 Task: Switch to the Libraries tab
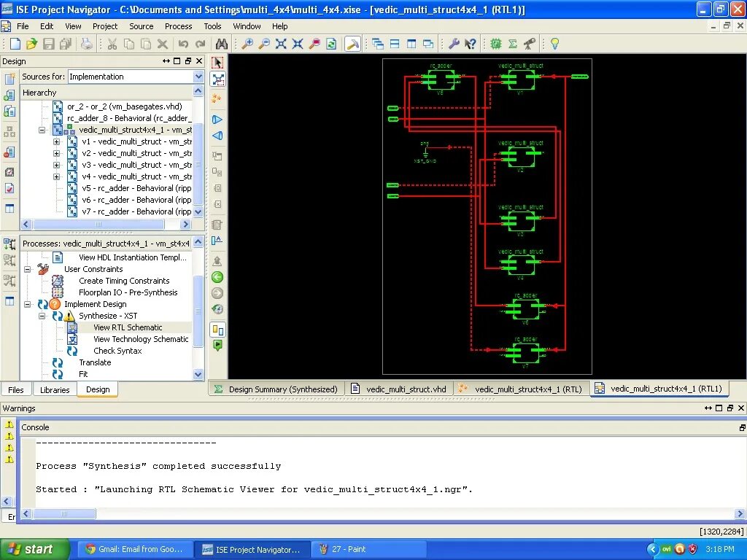pos(55,389)
